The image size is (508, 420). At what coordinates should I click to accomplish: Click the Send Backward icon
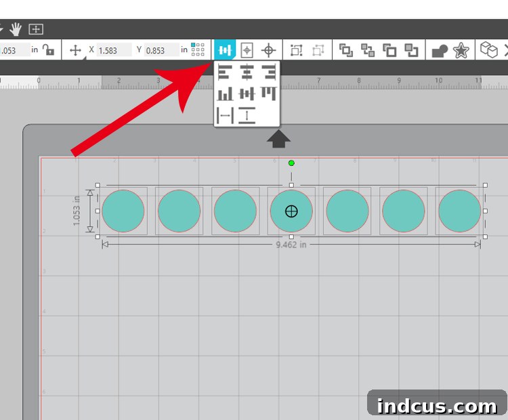click(x=411, y=50)
